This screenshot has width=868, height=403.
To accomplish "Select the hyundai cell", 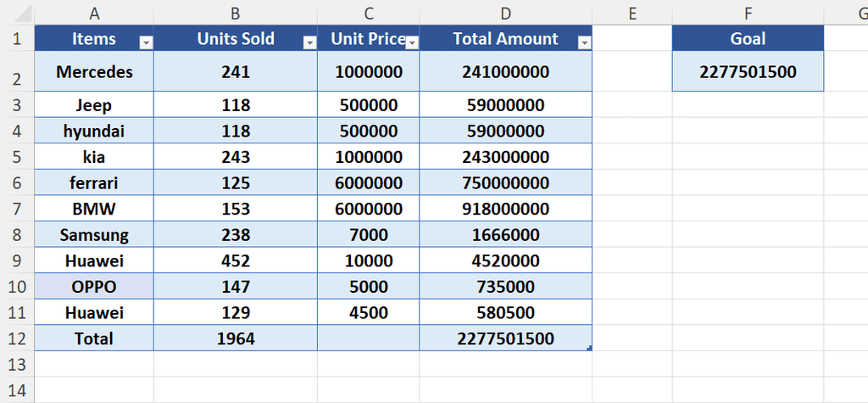I will tap(94, 131).
